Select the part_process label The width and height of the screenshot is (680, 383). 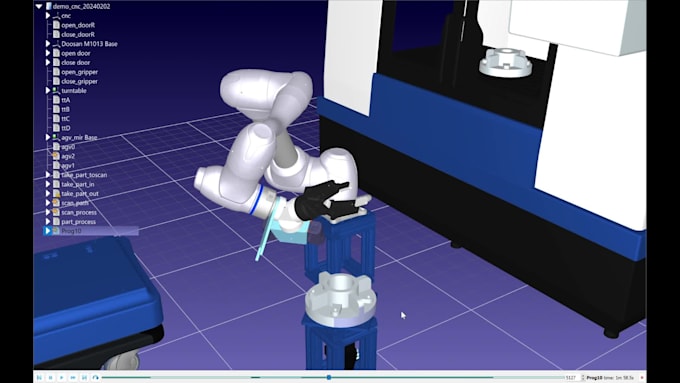(78, 222)
